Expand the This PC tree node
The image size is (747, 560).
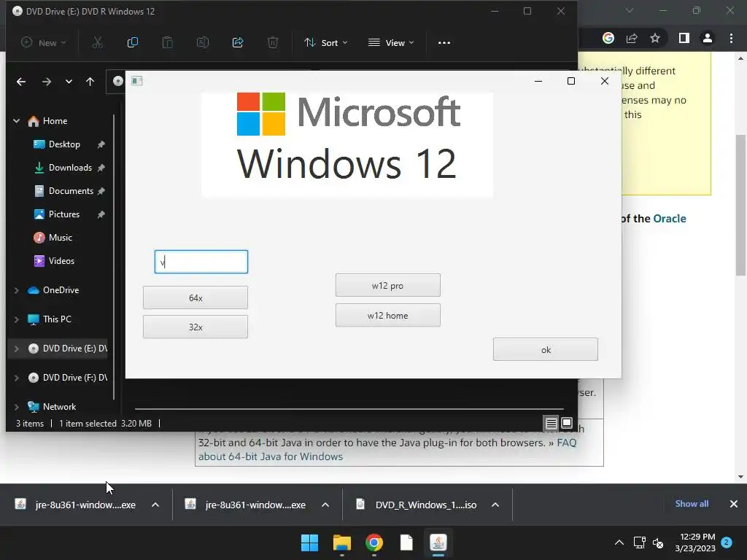click(17, 319)
